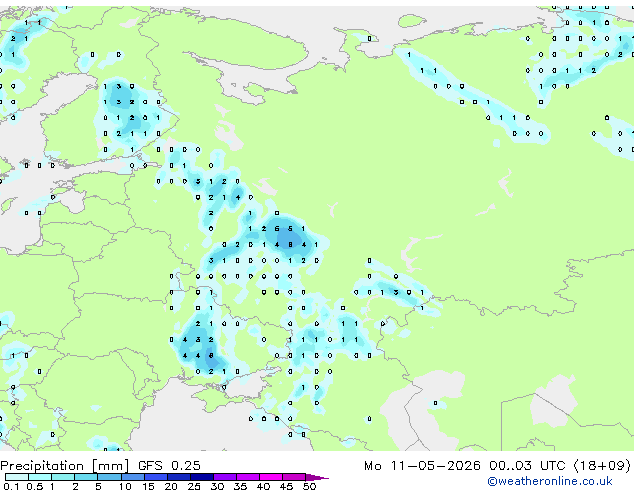Click the 40–45 mm magenta legend box
Image resolution: width=634 pixels, height=490 pixels.
(x=271, y=477)
